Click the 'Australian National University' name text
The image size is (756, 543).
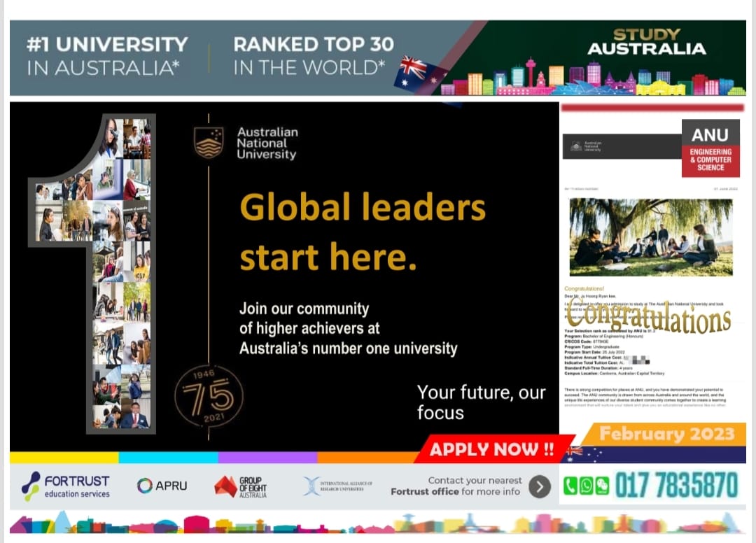267,143
